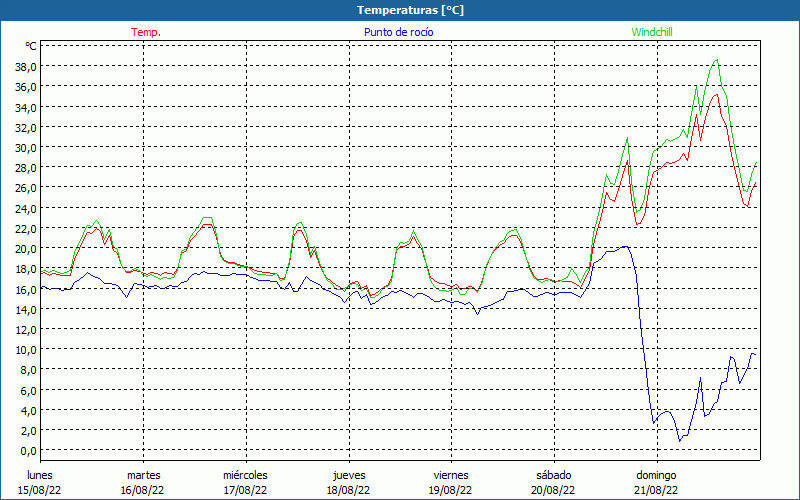Screen dimensions: 800x500
Task: Click the 36,0 y-axis value
Action: tap(27, 87)
